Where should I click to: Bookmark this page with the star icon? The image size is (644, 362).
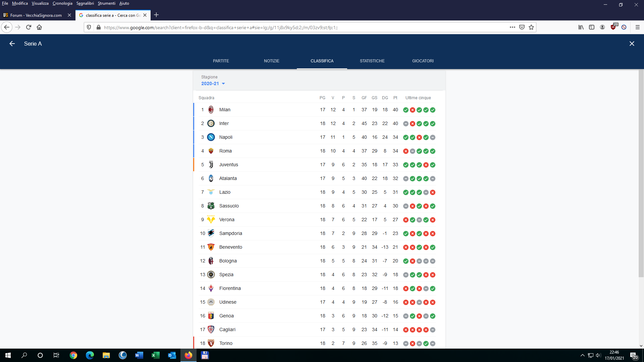(531, 27)
